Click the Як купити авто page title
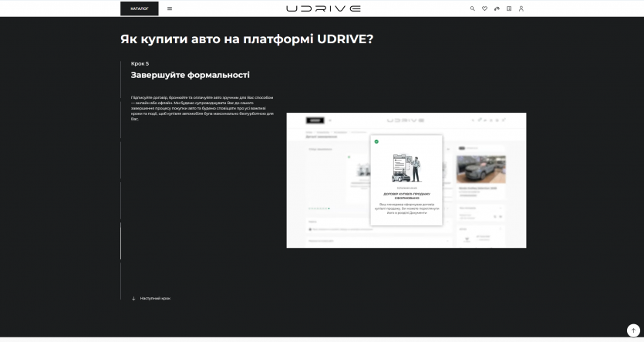 click(x=246, y=39)
